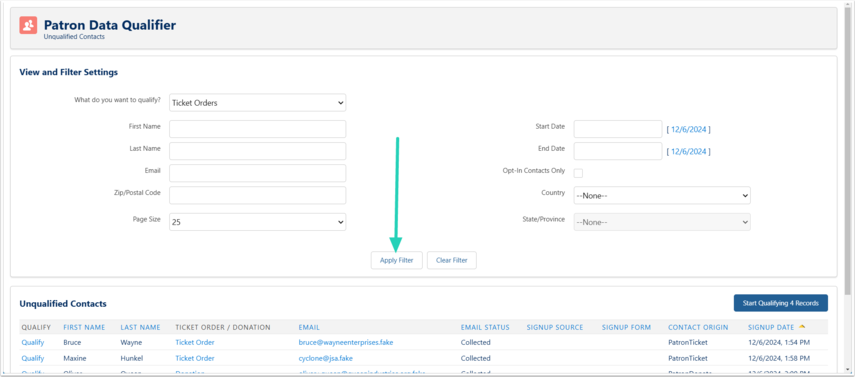The image size is (855, 377).
Task: Click the 'Wayne' last name cell
Action: (x=131, y=343)
